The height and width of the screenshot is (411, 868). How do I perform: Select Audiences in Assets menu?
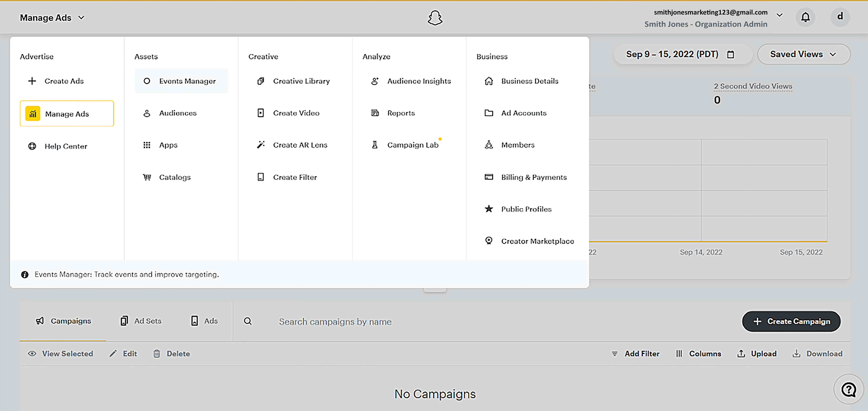(181, 113)
